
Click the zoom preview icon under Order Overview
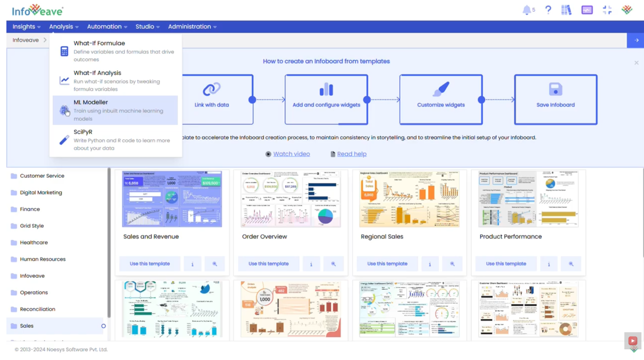[334, 264]
